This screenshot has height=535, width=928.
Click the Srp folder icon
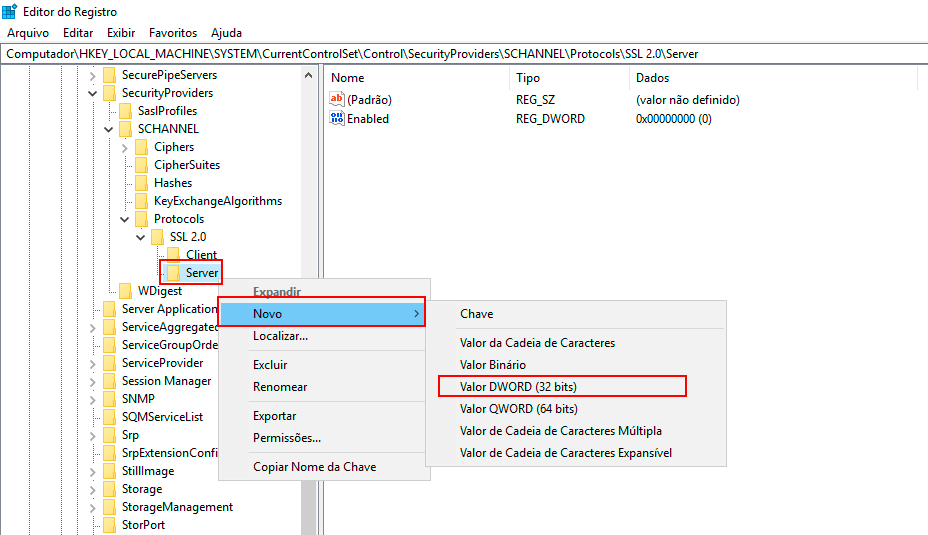pyautogui.click(x=109, y=435)
